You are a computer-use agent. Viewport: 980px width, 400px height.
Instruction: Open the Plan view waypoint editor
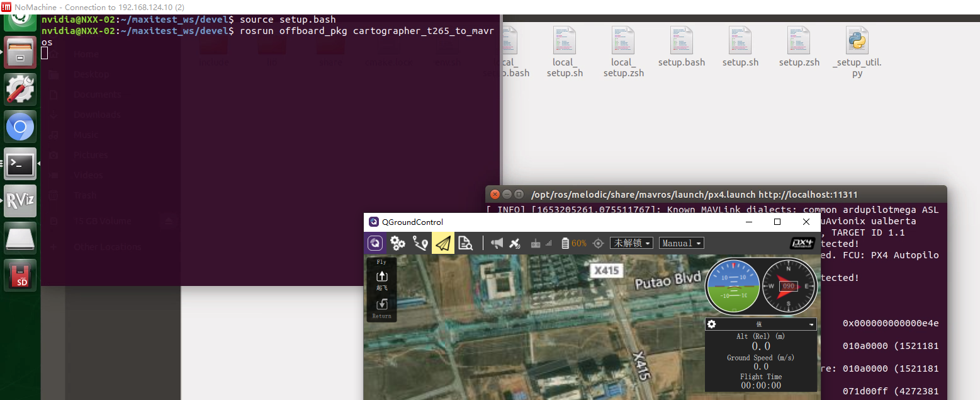coord(419,243)
